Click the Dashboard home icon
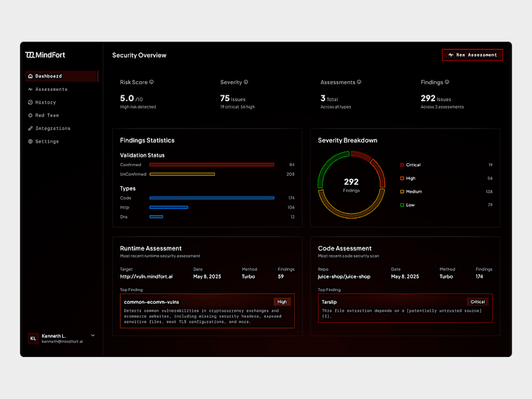The image size is (532, 399). tap(30, 76)
